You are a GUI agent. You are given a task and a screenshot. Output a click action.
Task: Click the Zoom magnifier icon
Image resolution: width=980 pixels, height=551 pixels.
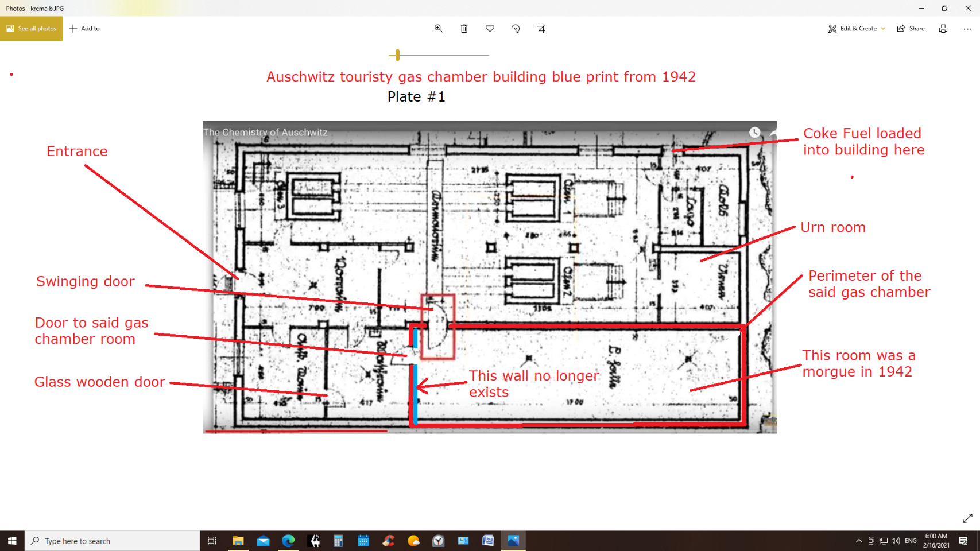coord(439,29)
